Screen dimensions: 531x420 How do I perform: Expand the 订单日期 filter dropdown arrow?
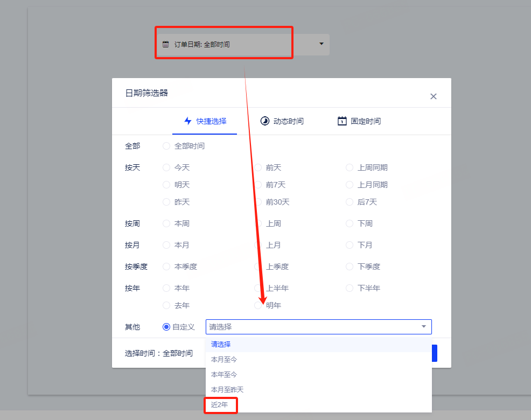point(322,44)
